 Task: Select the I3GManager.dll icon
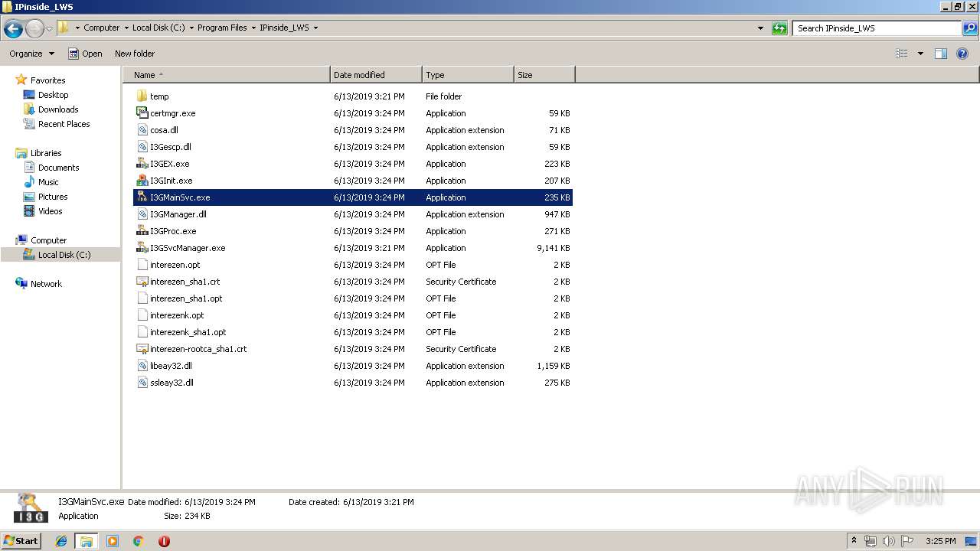click(x=142, y=214)
